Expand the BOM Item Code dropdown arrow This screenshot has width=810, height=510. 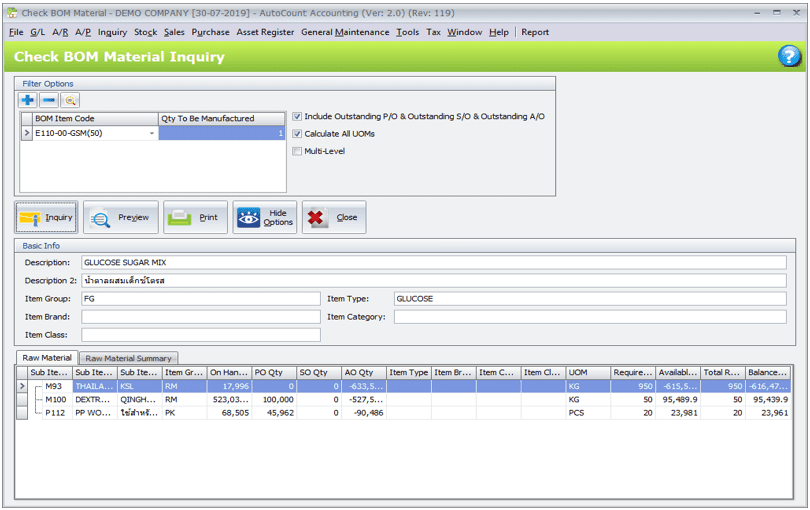[x=152, y=133]
